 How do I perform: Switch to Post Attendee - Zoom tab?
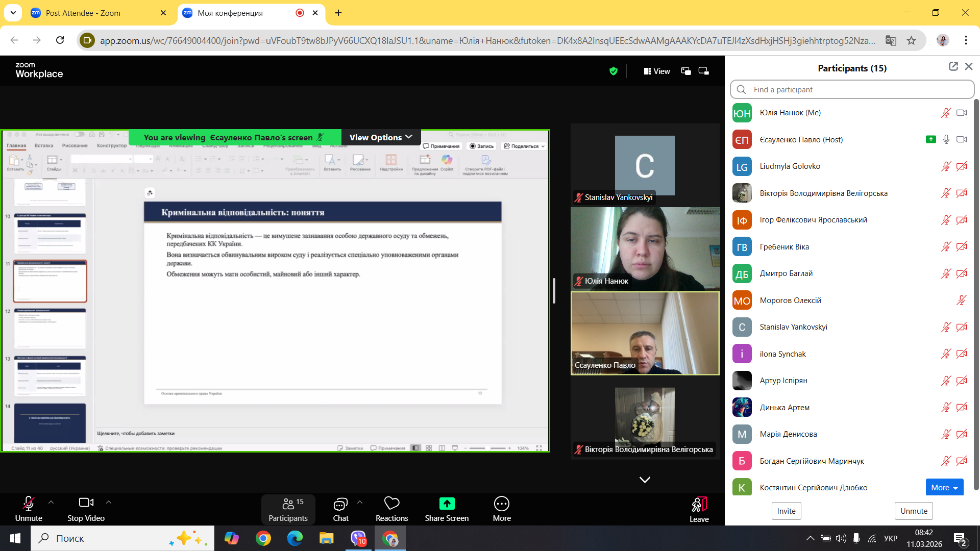click(x=83, y=13)
